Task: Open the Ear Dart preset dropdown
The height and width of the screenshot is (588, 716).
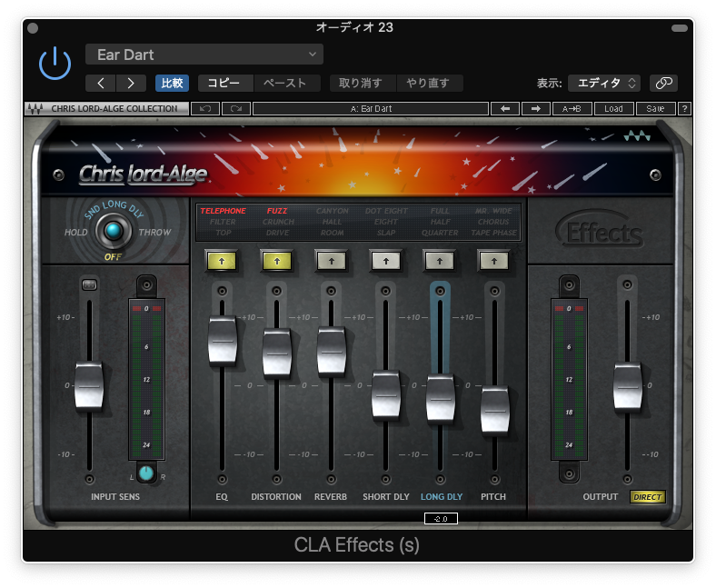Action: 204,55
